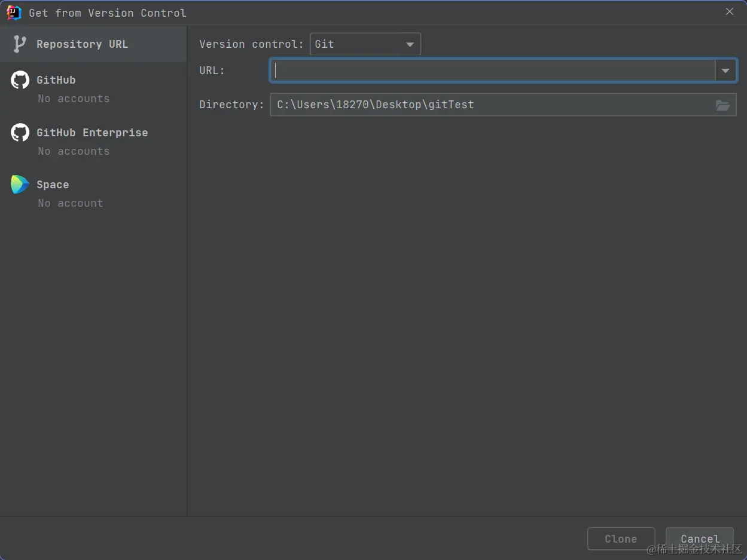Expand the URL history dropdown arrow
The image size is (747, 560).
(725, 71)
